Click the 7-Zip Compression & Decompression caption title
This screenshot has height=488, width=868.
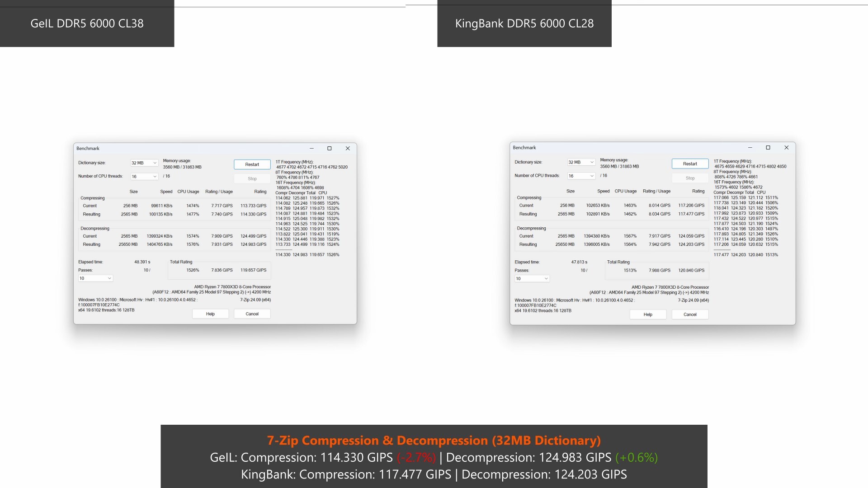click(x=434, y=441)
